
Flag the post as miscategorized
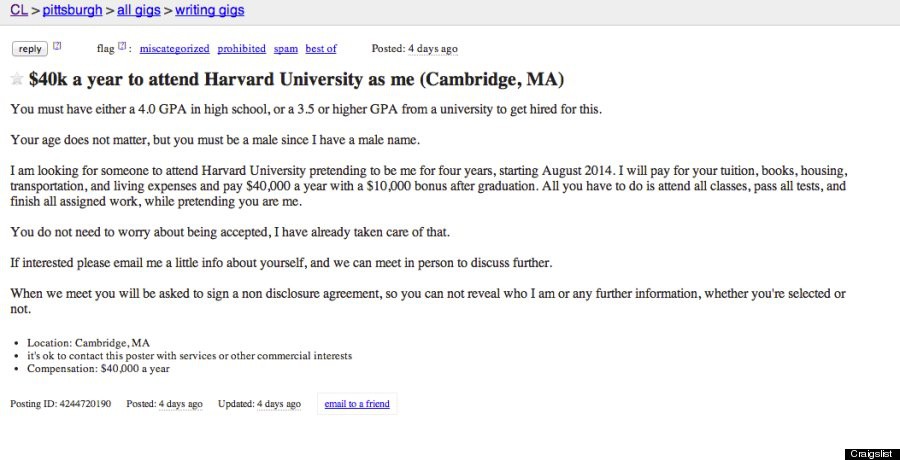click(x=174, y=48)
